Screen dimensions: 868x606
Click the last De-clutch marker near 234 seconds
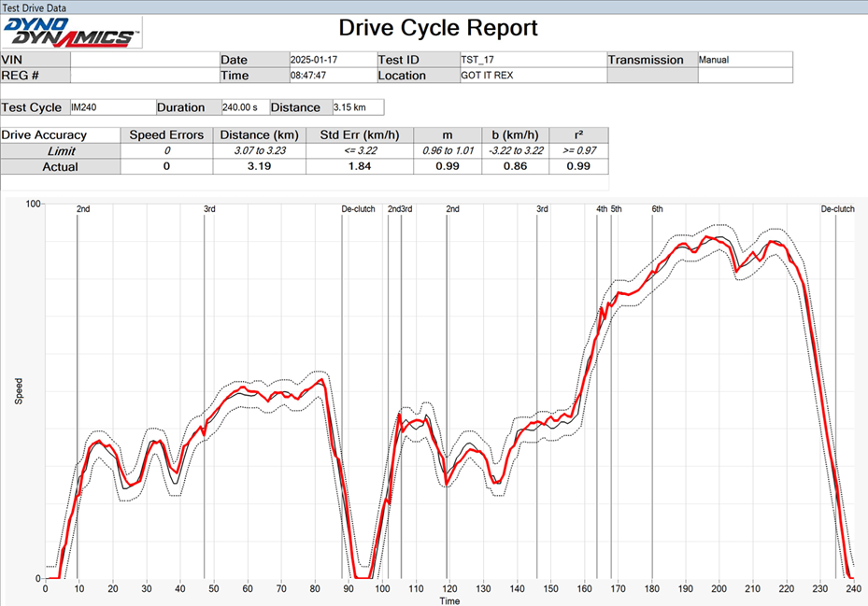pos(837,209)
